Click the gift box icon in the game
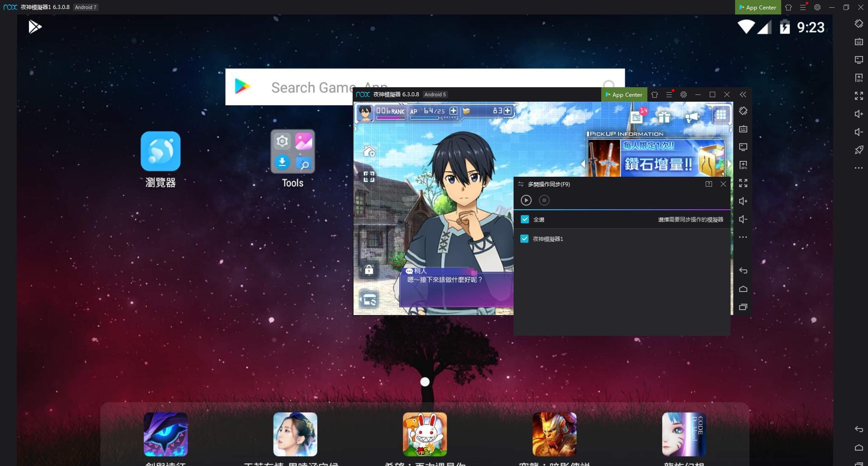The image size is (868, 466). tap(664, 118)
